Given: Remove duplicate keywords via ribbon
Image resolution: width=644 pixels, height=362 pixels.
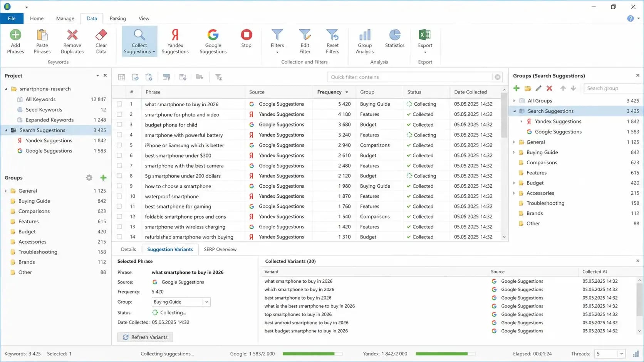Looking at the screenshot, I should tap(72, 42).
